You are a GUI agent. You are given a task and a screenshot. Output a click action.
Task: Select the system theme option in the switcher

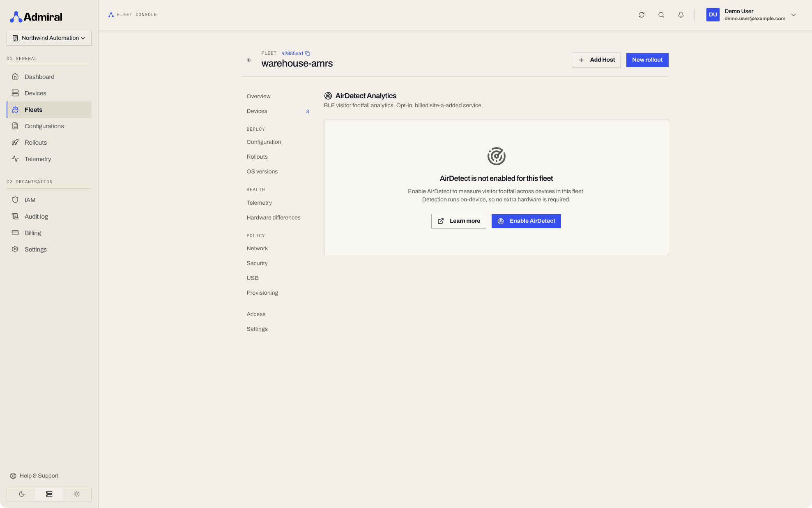tap(49, 494)
